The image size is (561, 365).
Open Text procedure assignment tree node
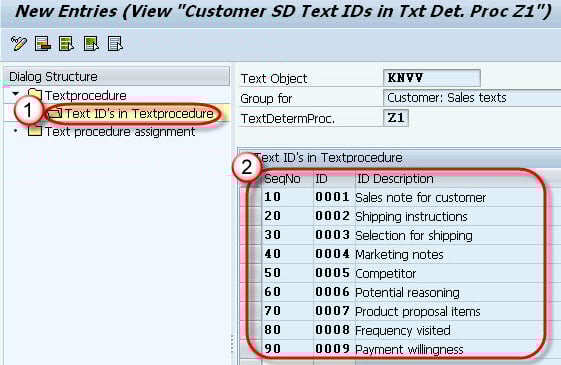[120, 132]
